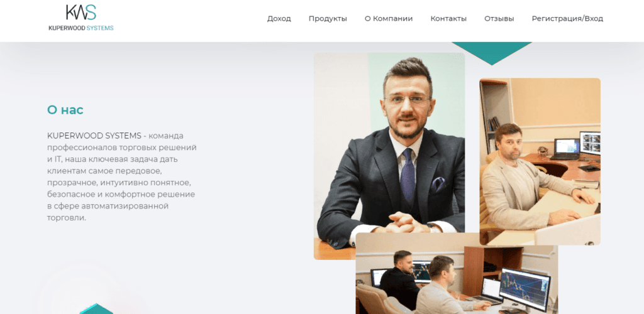View the Отзывы section
The image size is (644, 314).
coord(499,18)
